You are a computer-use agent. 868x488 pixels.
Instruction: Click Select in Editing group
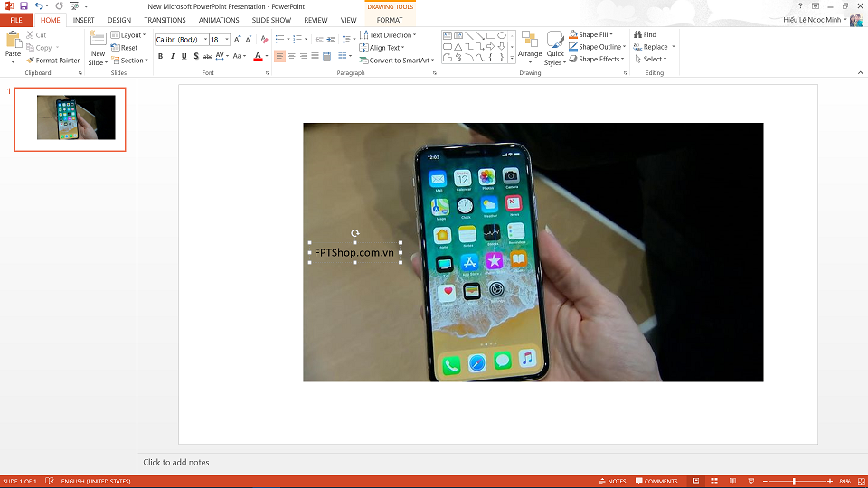coord(651,60)
